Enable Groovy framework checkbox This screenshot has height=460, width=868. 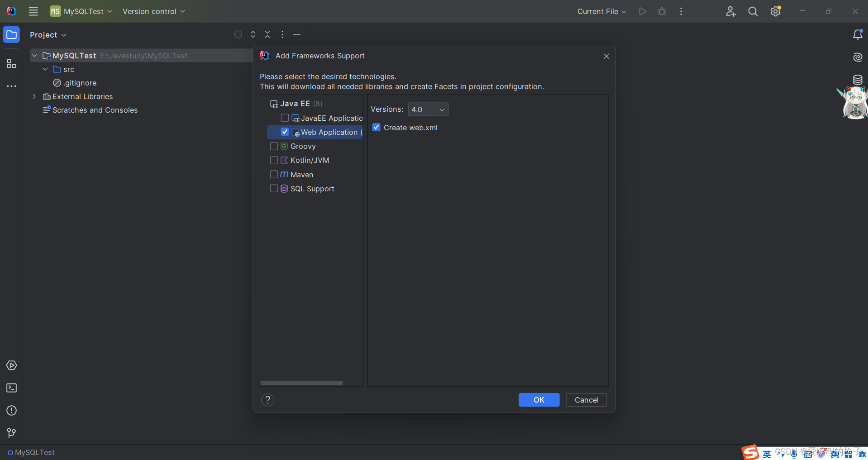point(274,146)
